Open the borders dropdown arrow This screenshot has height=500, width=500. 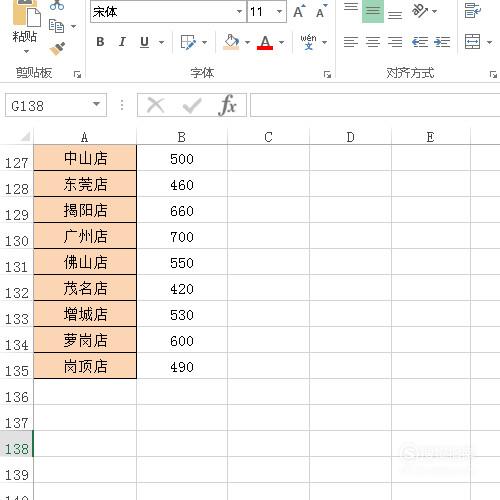[x=204, y=42]
